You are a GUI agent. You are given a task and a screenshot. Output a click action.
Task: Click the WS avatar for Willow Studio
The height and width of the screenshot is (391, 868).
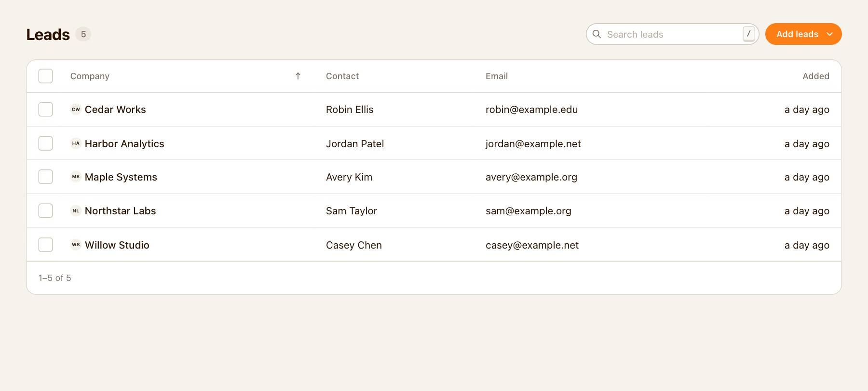click(76, 245)
